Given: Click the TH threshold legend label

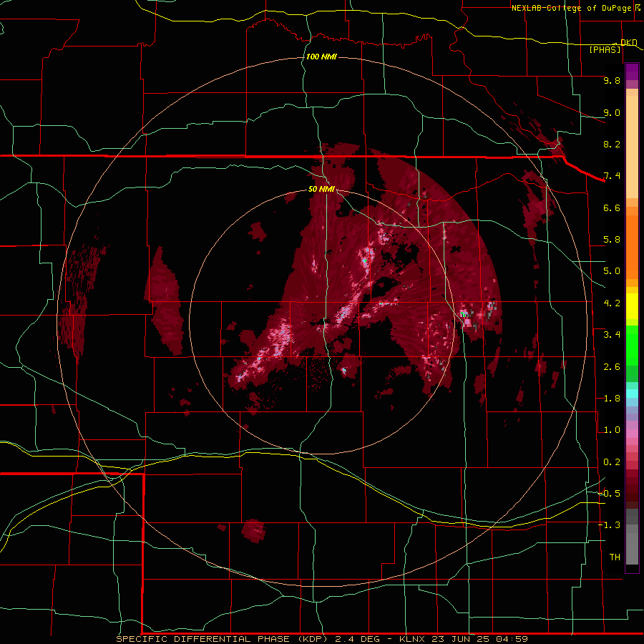Looking at the screenshot, I should (x=615, y=557).
